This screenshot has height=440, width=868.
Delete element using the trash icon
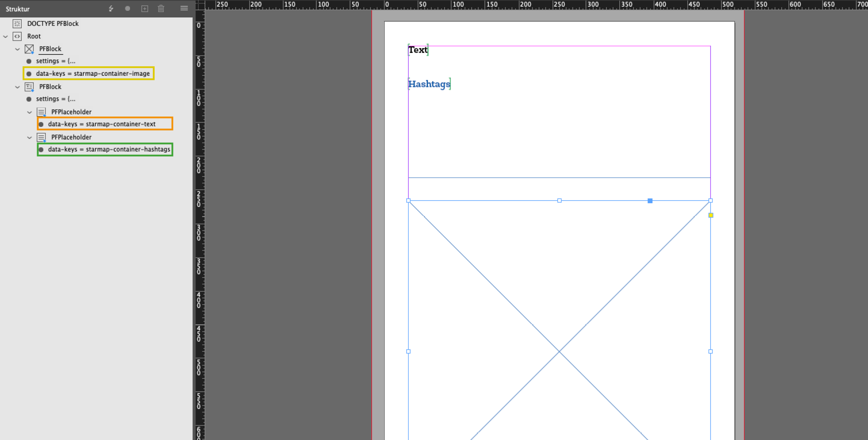[161, 8]
